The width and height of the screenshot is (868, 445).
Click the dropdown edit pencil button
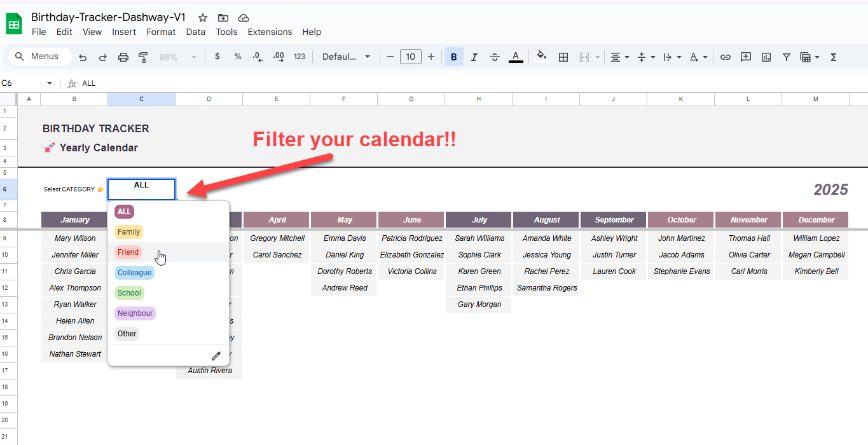click(216, 356)
